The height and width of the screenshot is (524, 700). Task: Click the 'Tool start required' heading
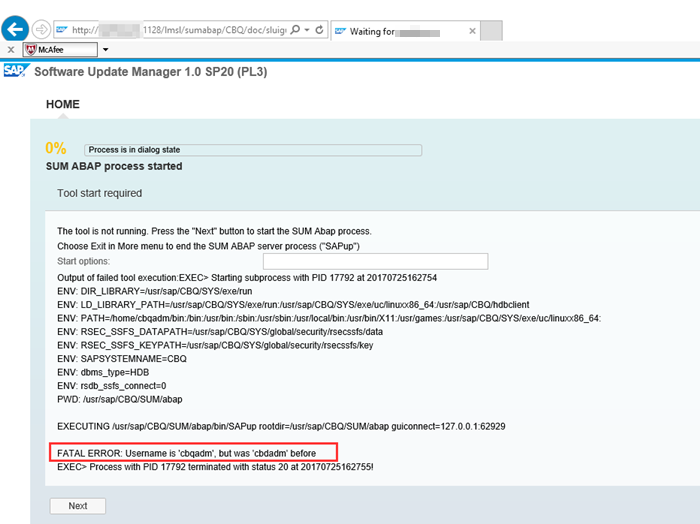tap(100, 193)
